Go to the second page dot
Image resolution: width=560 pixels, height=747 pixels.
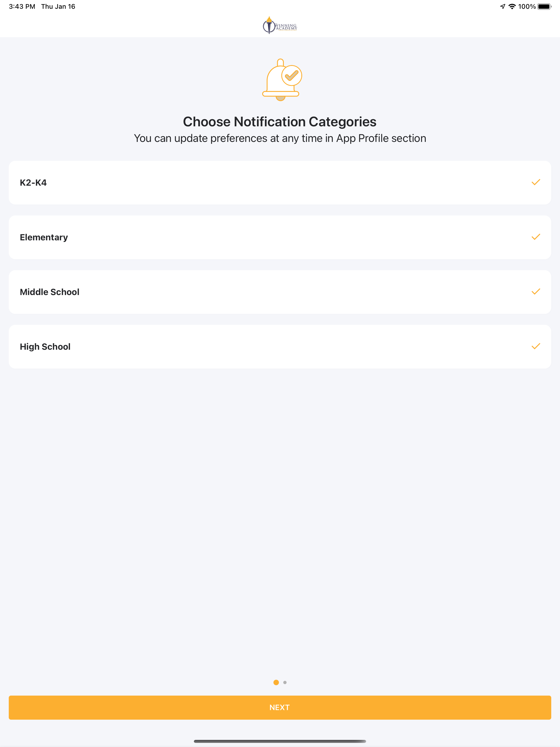(285, 682)
